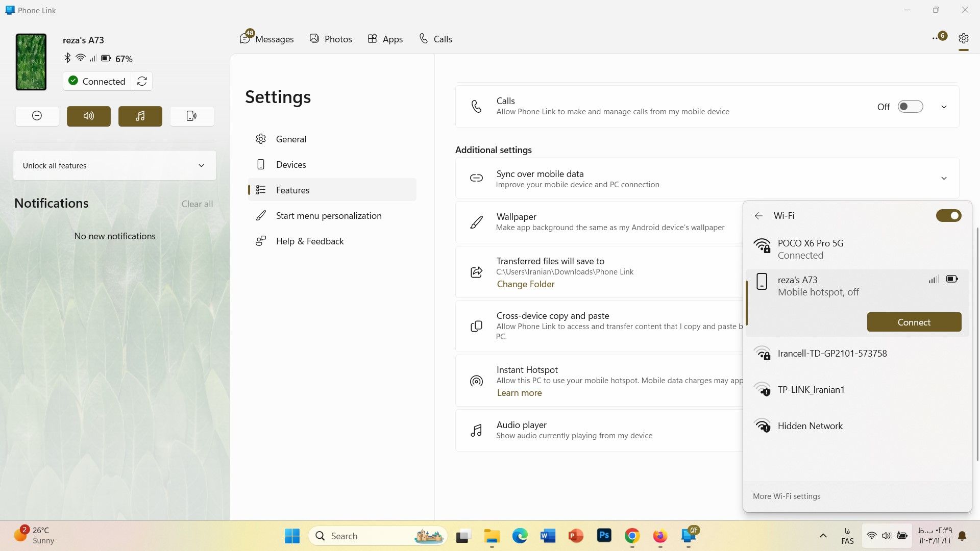The height and width of the screenshot is (551, 980).
Task: Select POCO X6 Pro 5G network
Action: tap(857, 249)
